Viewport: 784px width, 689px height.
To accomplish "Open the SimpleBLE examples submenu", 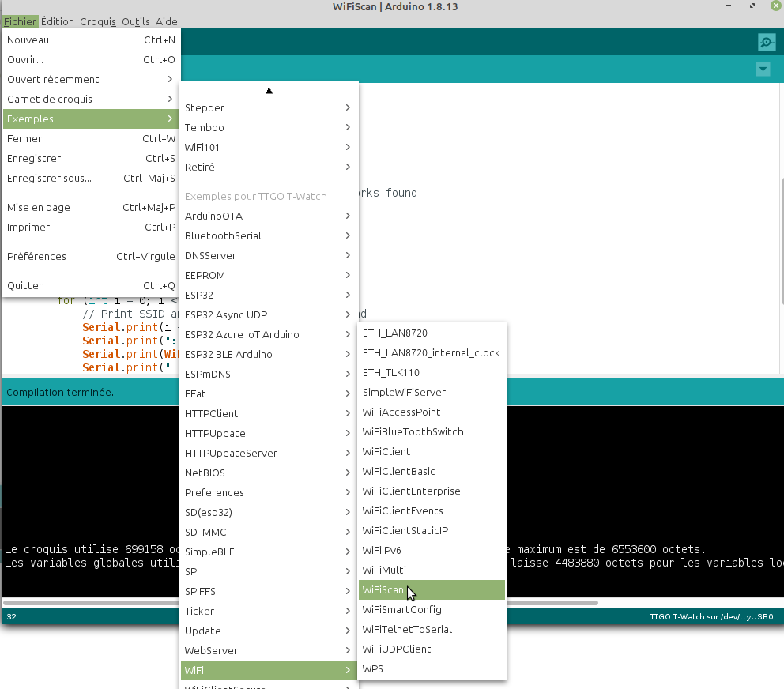I will coord(269,552).
